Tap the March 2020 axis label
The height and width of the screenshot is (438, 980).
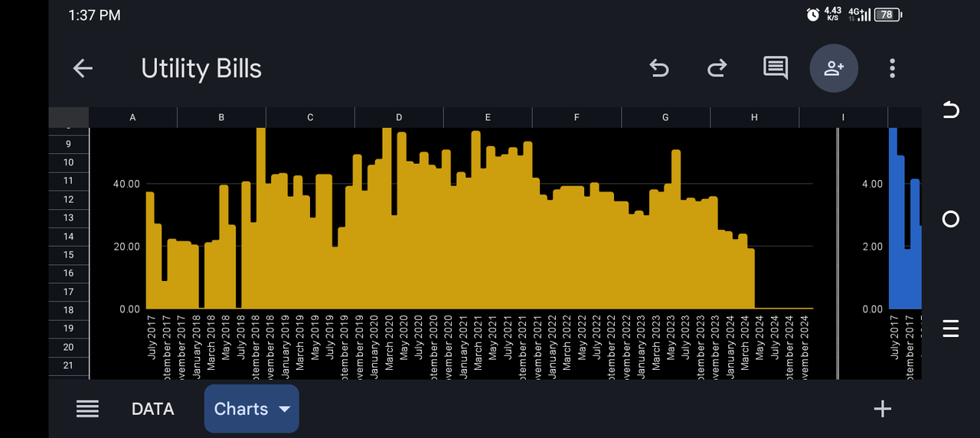tap(388, 343)
